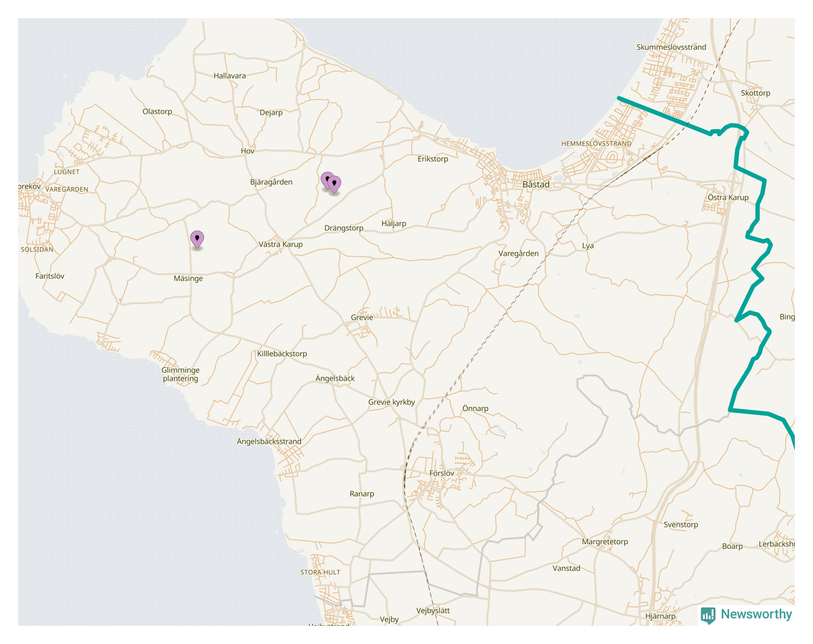Click the Hallavara place name
The width and height of the screenshot is (813, 644).
[x=229, y=76]
